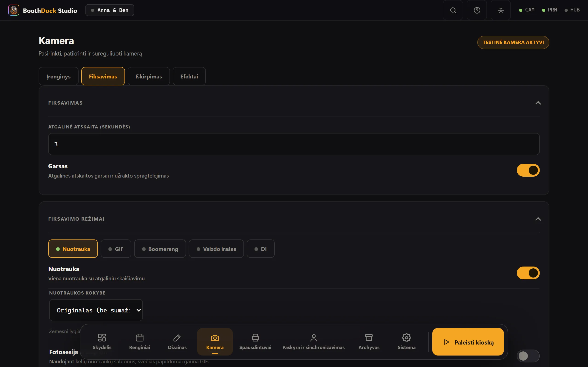Viewport: 588px width, 367px height.
Task: Click the countdown seconds input field
Action: point(294,144)
